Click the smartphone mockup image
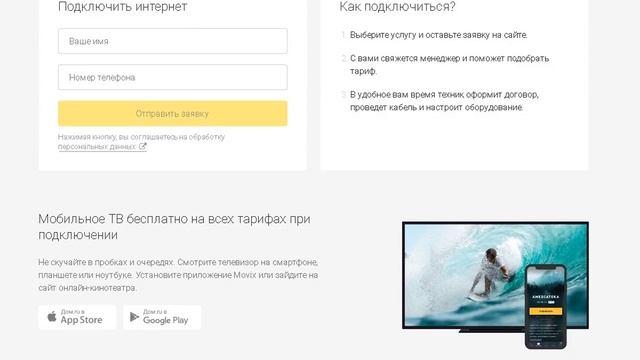 [x=546, y=306]
